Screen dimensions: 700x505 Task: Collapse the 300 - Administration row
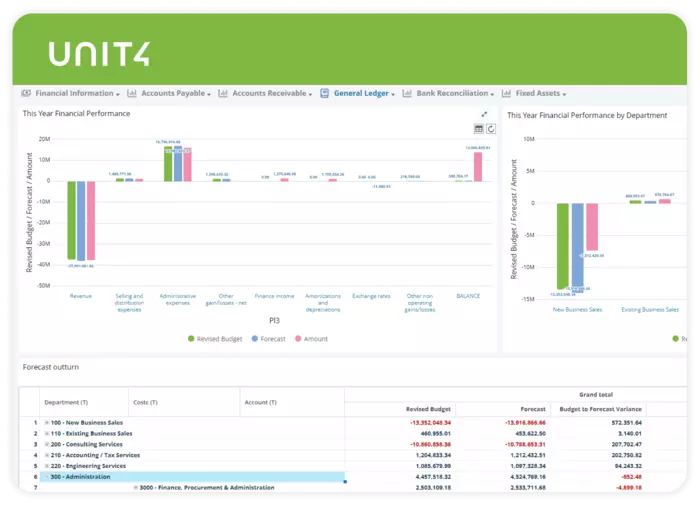[47, 477]
